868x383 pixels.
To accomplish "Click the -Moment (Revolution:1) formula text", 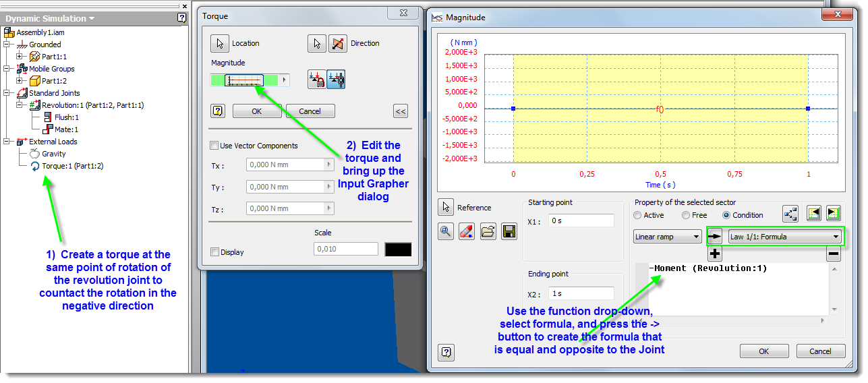I will coord(708,268).
